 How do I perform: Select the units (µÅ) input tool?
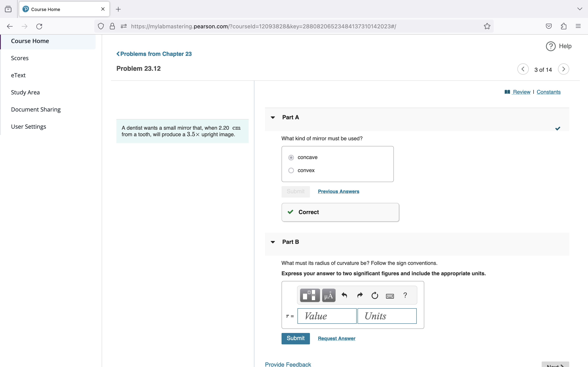click(329, 295)
